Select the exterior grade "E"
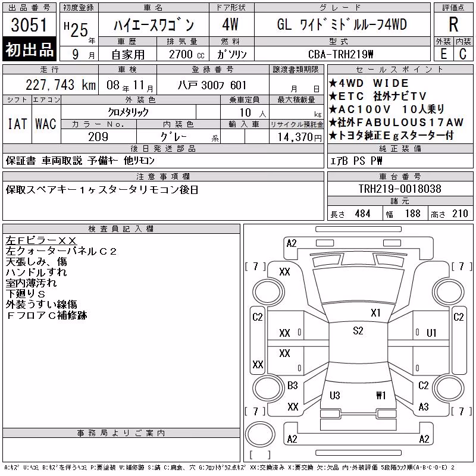 443,54
